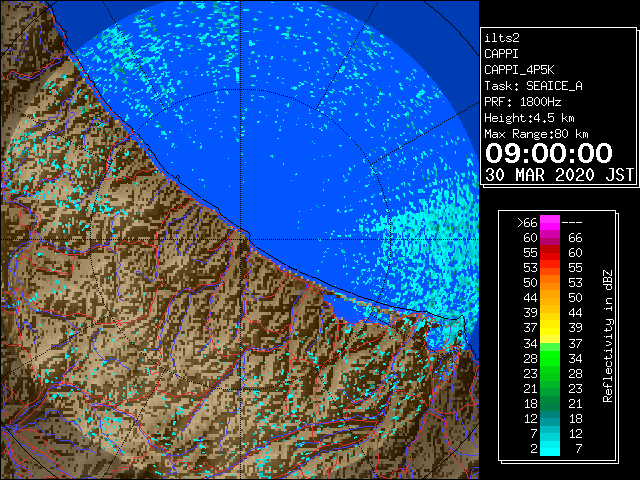This screenshot has height=480, width=640.
Task: Click the ilts2 station label
Action: click(502, 38)
